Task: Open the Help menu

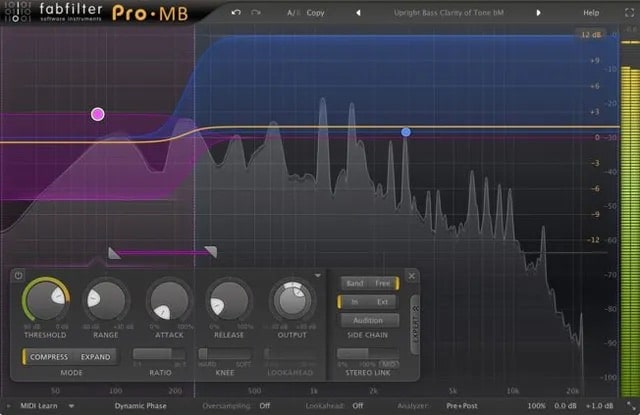Action: [591, 13]
